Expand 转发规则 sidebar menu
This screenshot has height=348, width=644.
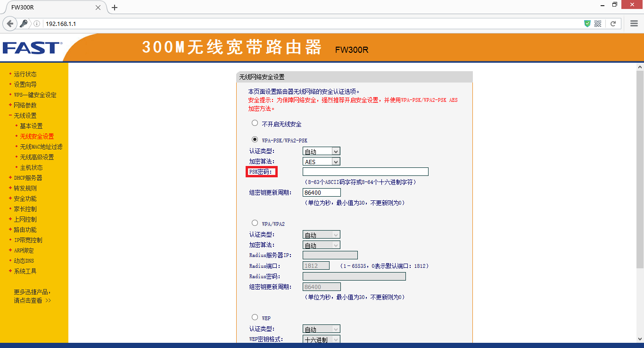pos(25,188)
